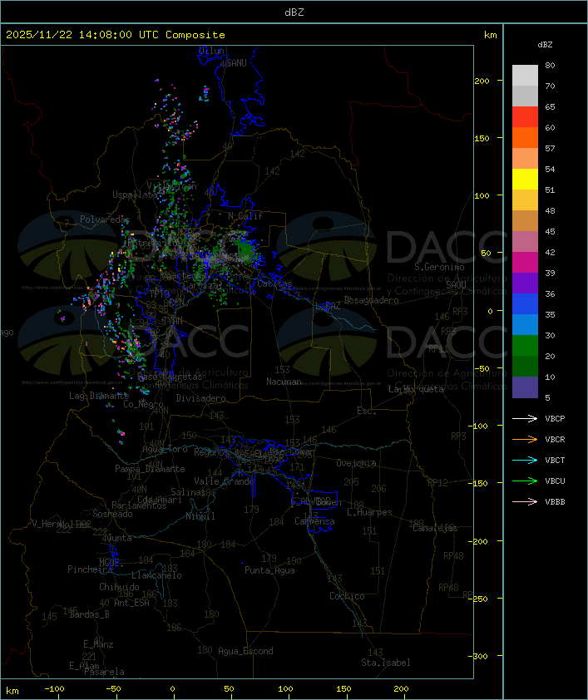Click the Desaguadero place label
This screenshot has width=588, height=700.
(x=371, y=300)
